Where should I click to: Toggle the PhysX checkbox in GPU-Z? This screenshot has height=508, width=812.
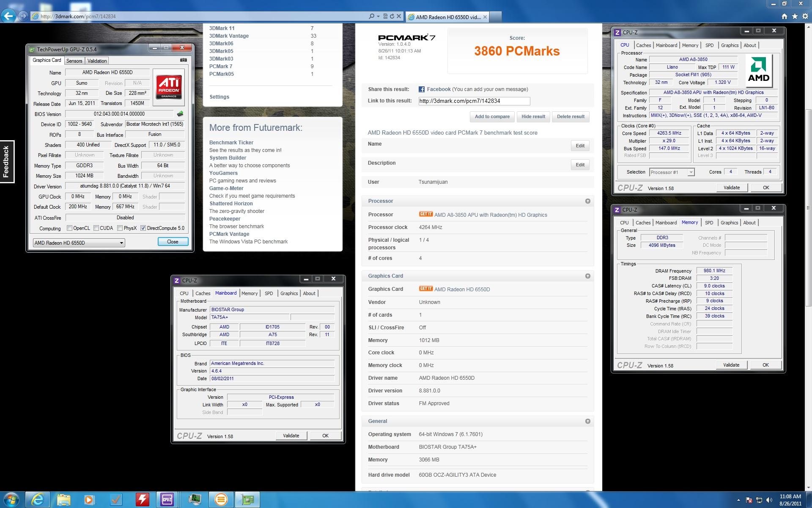pos(120,228)
